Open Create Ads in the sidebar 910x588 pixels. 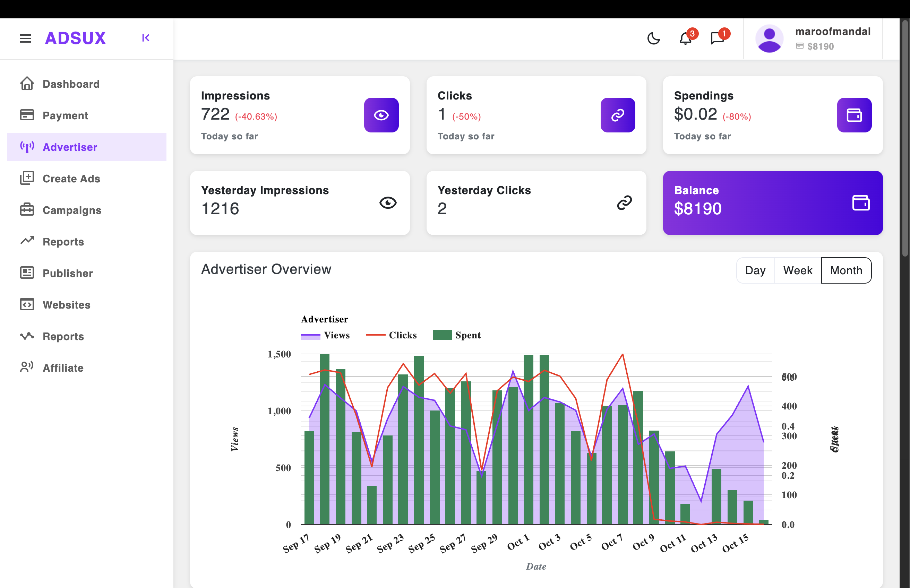point(71,179)
